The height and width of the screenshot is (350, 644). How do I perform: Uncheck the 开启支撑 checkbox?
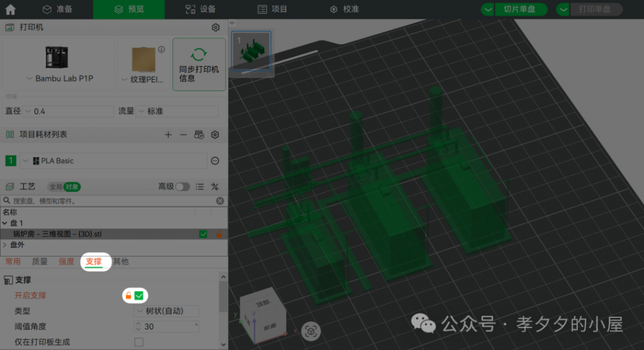click(139, 295)
